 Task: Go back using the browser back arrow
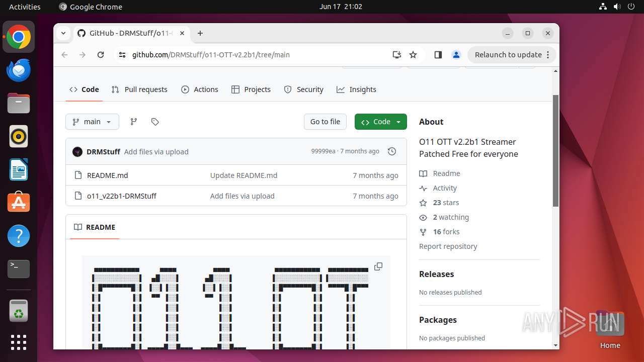pyautogui.click(x=64, y=55)
